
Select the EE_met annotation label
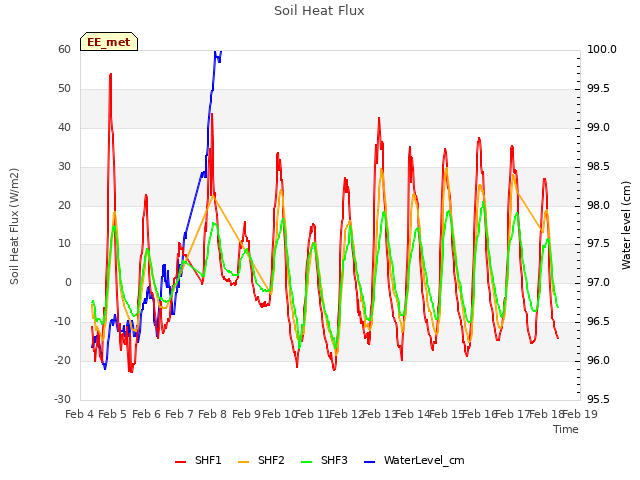pyautogui.click(x=109, y=42)
